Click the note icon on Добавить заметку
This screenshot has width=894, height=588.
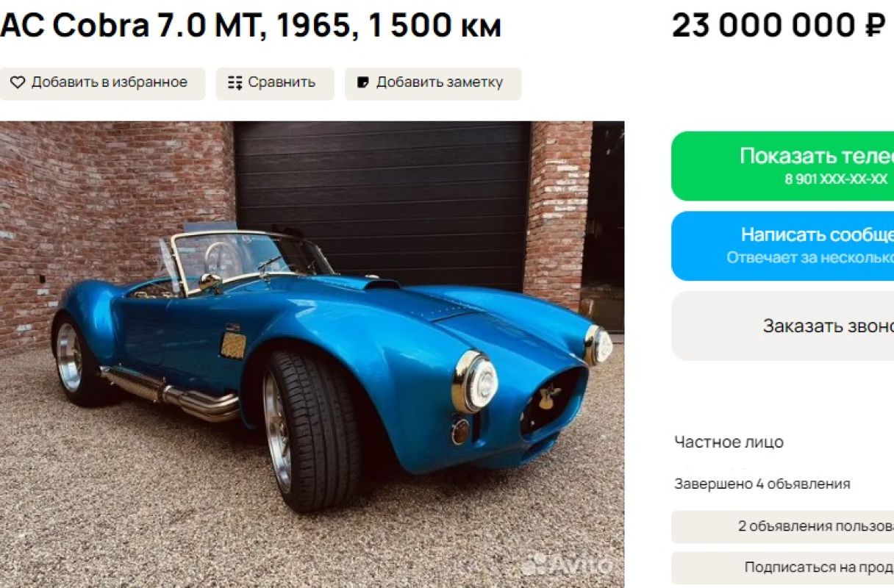click(363, 82)
